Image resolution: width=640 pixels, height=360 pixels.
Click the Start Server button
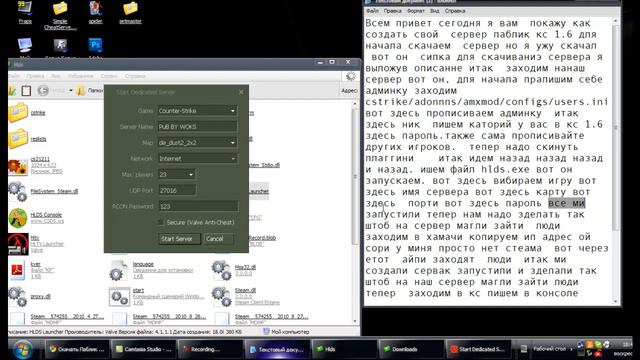[179, 239]
